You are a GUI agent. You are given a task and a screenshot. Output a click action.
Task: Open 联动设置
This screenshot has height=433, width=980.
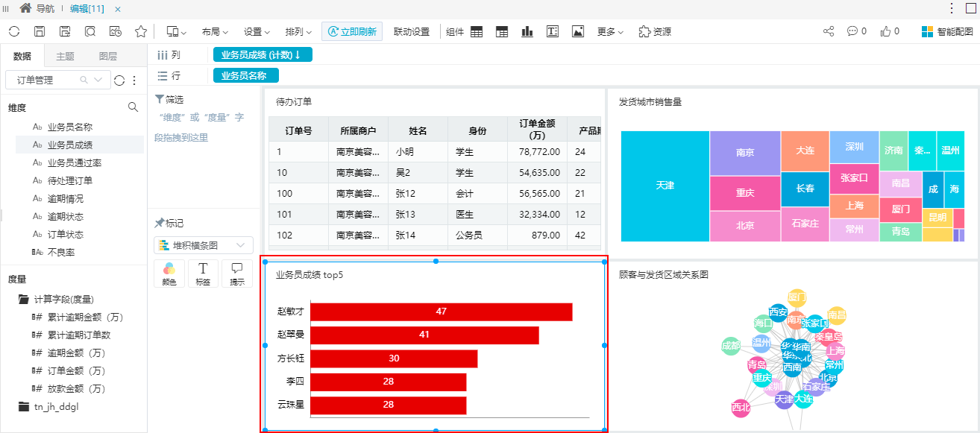[x=412, y=32]
